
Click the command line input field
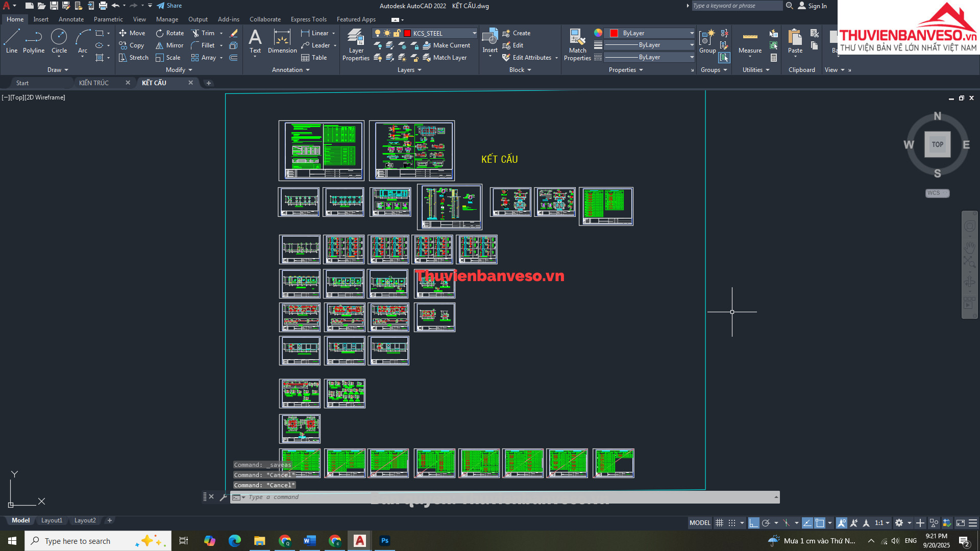point(505,497)
